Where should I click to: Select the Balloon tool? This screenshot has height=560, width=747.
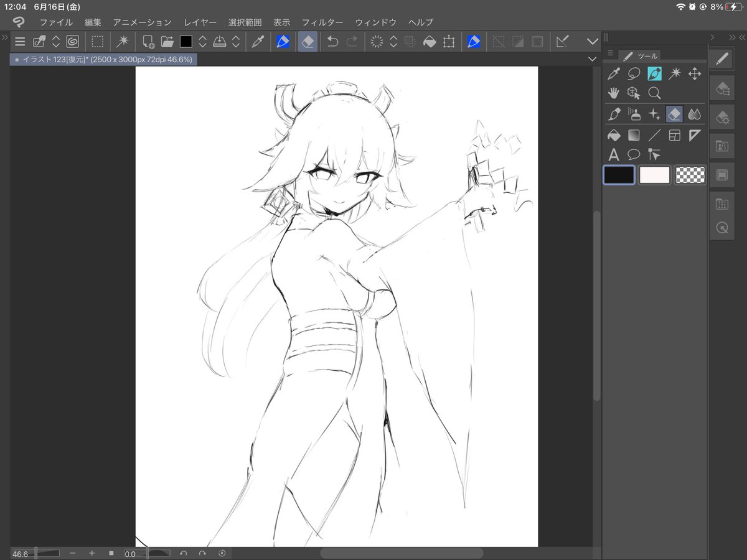(x=634, y=154)
